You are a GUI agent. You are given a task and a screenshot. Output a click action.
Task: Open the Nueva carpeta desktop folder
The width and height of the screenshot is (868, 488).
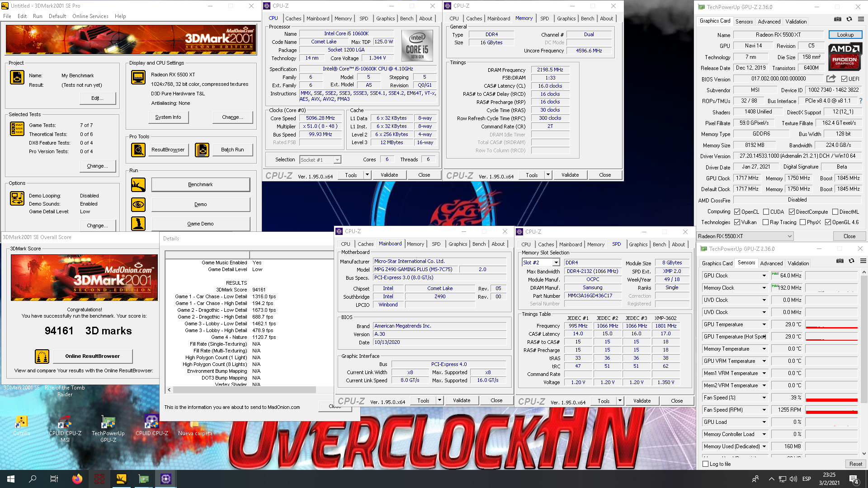195,427
